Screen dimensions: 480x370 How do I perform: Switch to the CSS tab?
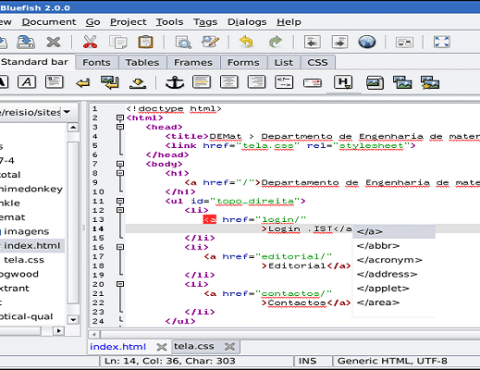pos(318,62)
